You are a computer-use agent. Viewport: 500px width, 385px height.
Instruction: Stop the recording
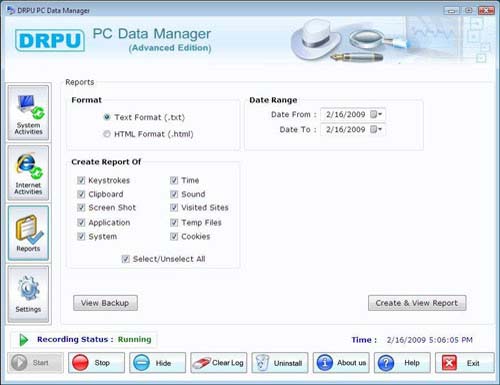pyautogui.click(x=97, y=363)
